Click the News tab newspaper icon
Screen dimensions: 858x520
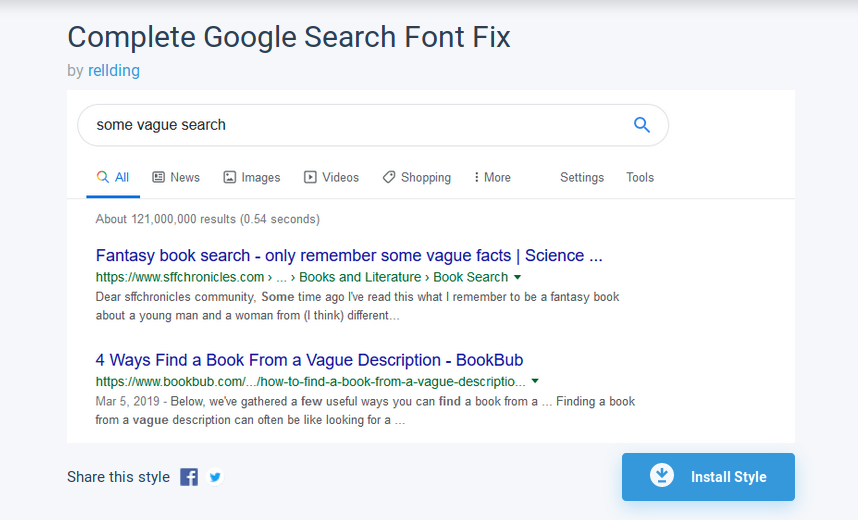[x=158, y=177]
